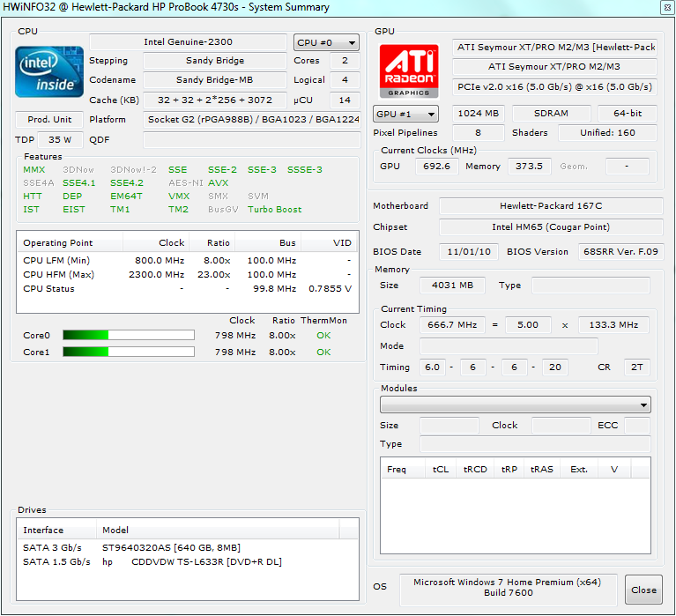Click the Model column header in Drives
The width and height of the screenshot is (676, 616).
(x=218, y=530)
